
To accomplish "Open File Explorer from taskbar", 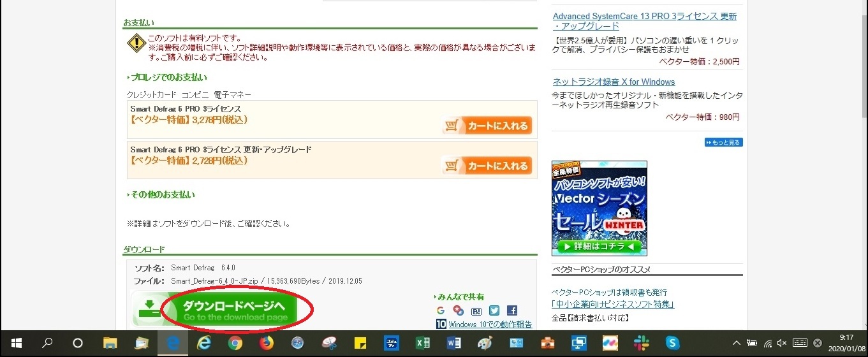I will coord(110,343).
